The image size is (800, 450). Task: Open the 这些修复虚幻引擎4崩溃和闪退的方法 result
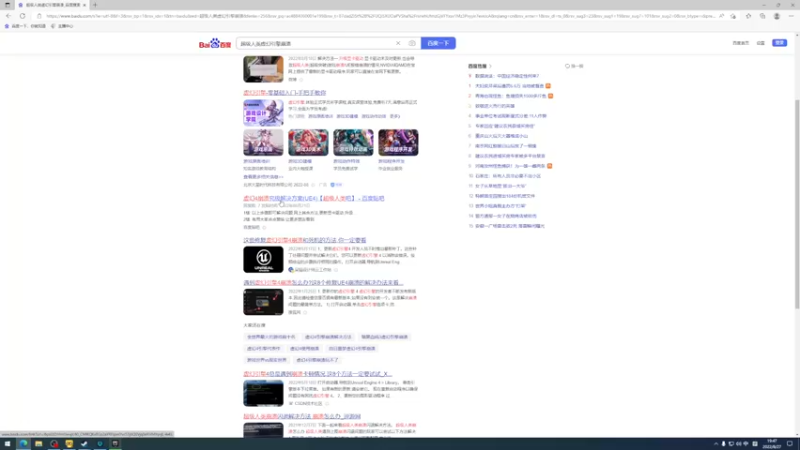[x=305, y=240]
